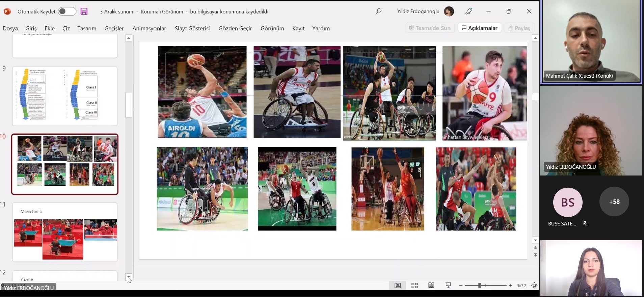
Task: Go to the Tasarım tab
Action: pyautogui.click(x=87, y=28)
